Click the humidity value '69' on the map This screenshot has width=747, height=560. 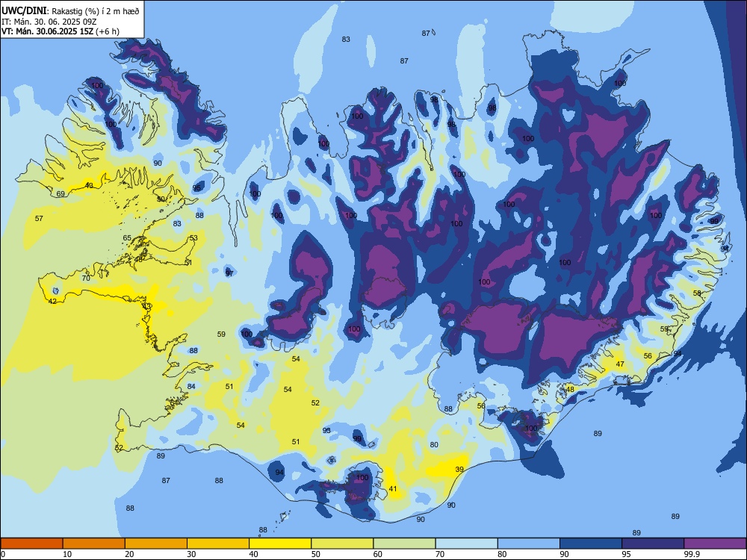[x=61, y=194]
